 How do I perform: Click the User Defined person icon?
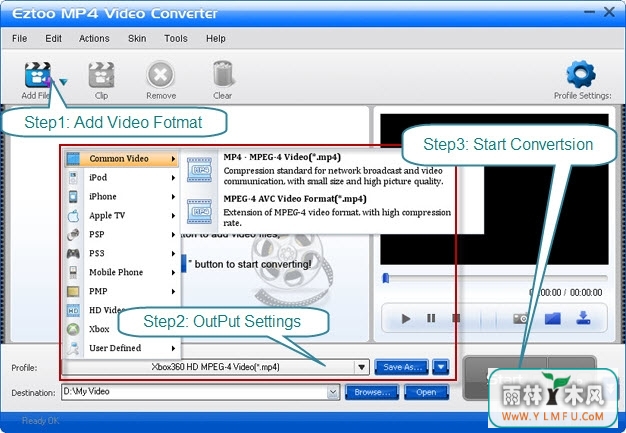coord(73,348)
